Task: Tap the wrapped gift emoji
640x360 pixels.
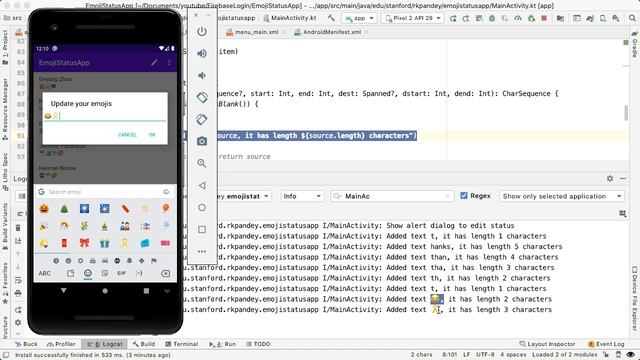Action: point(104,243)
